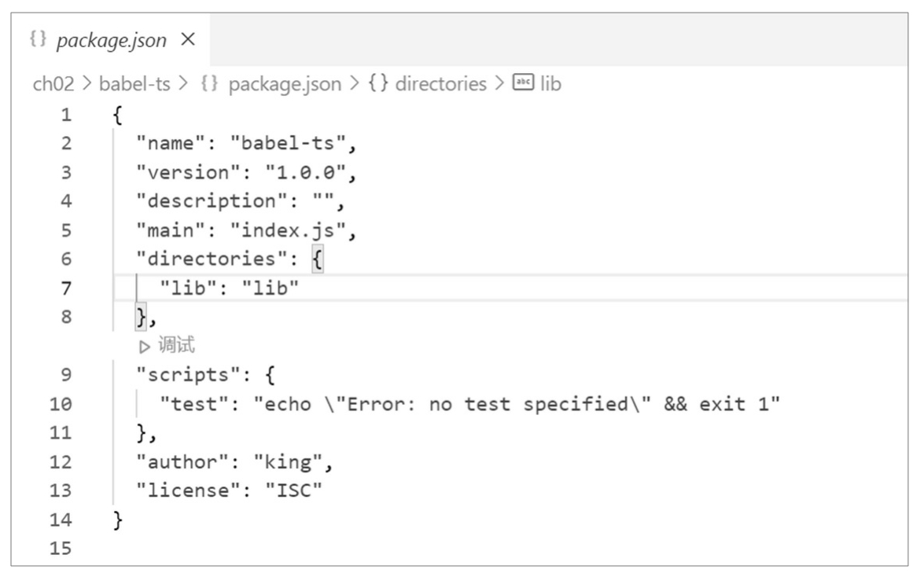Screen dimensions: 924x577
Task: Open babel-ts breadcrumb segment
Action: [x=134, y=83]
